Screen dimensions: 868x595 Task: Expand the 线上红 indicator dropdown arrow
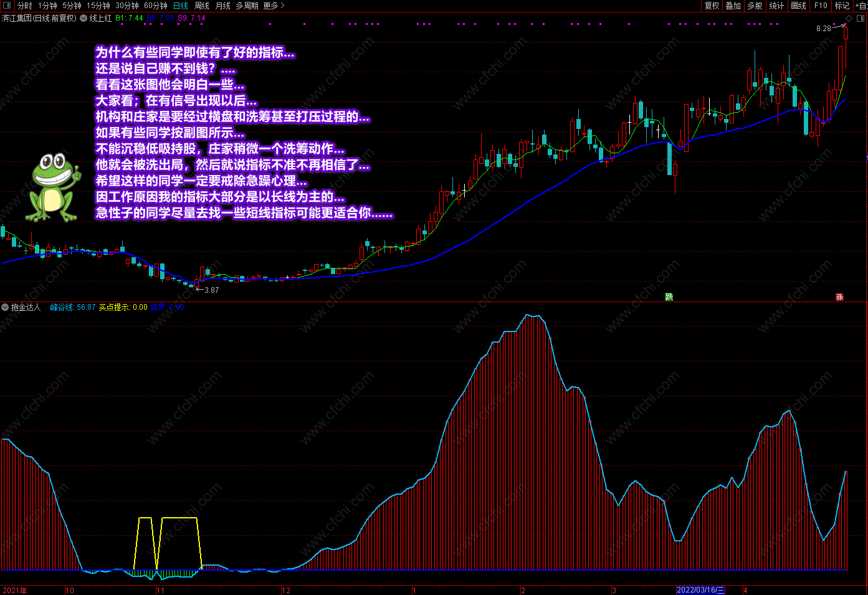83,19
